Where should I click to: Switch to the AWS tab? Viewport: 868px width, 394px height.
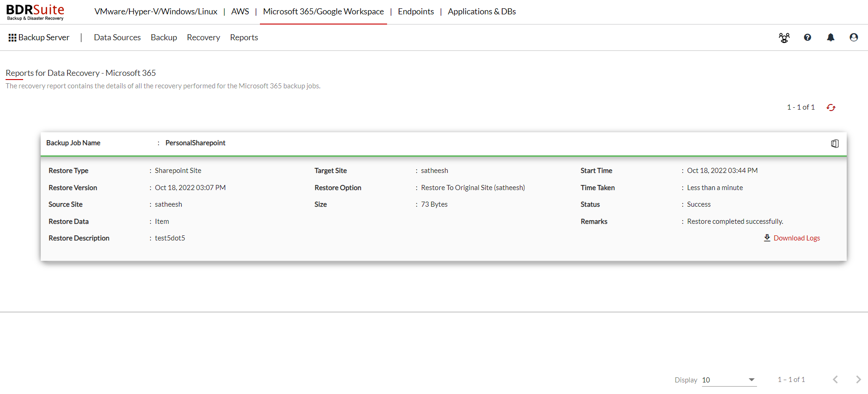(240, 12)
